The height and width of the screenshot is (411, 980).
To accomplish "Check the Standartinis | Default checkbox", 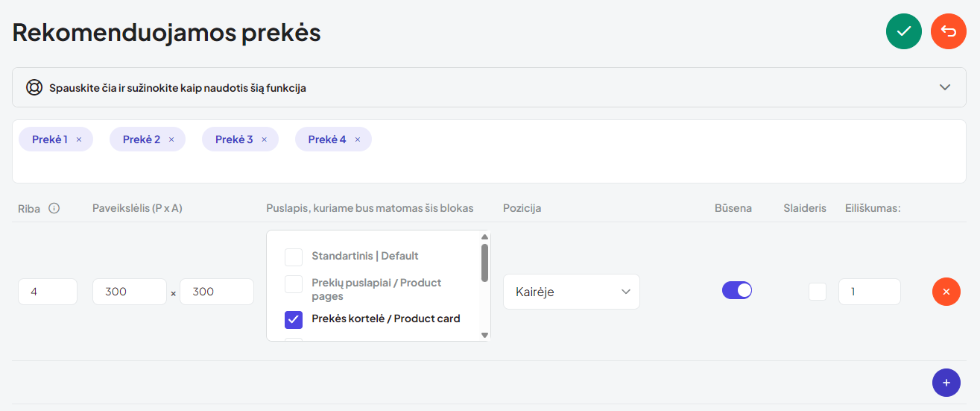I will 294,257.
